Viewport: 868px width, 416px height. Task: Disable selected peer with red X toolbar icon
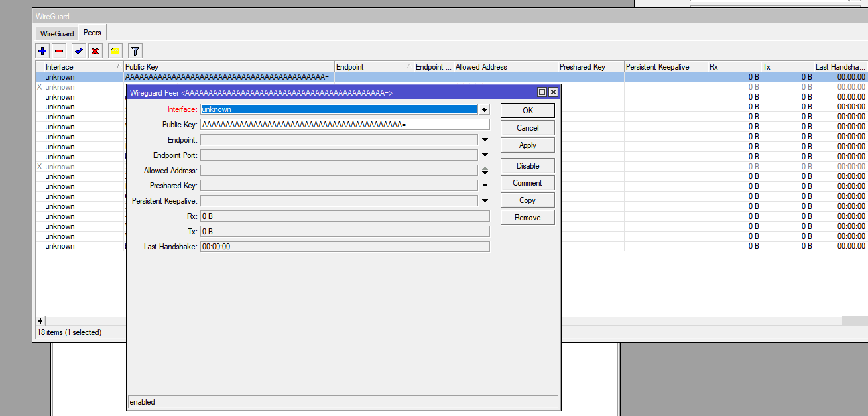click(x=95, y=51)
